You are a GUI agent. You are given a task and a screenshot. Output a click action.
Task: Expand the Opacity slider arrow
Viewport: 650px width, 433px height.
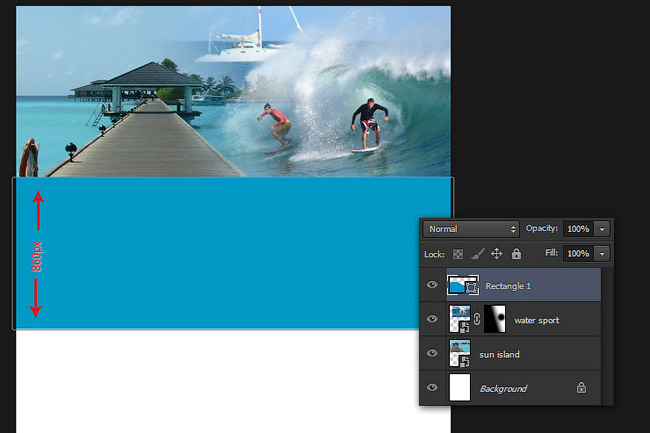coord(602,229)
